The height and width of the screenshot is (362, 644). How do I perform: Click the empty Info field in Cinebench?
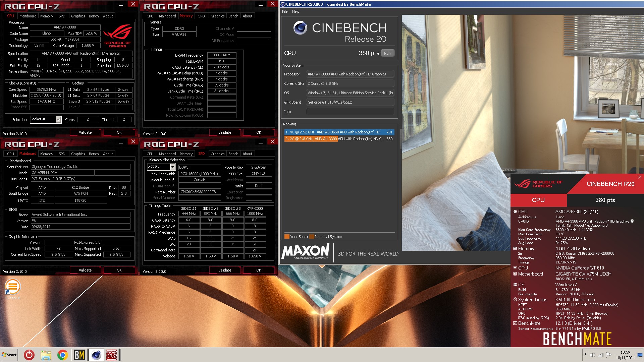[350, 112]
